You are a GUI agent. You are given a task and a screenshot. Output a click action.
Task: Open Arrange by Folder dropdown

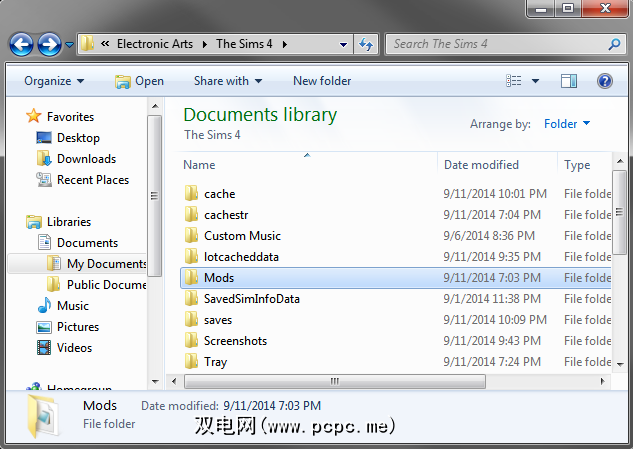(567, 124)
